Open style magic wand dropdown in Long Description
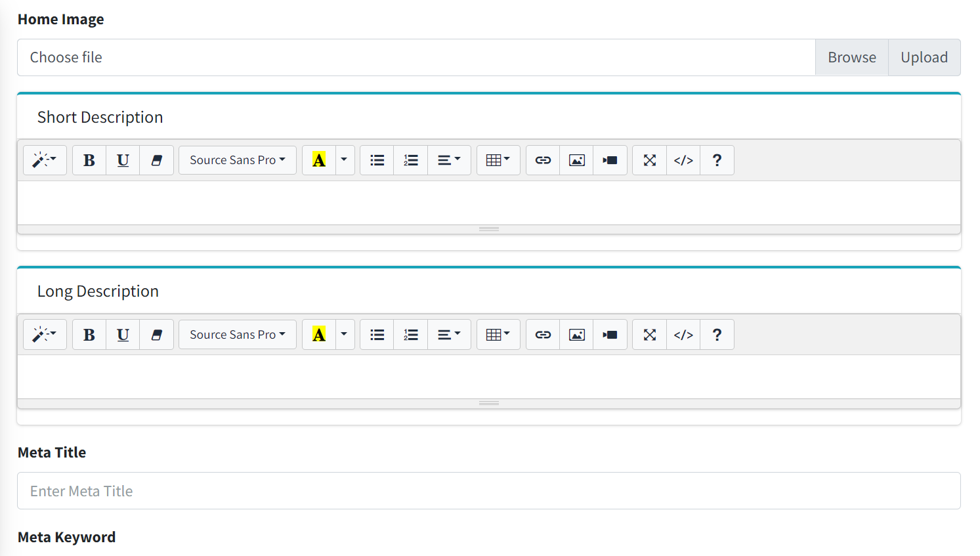980x556 pixels. pos(45,335)
